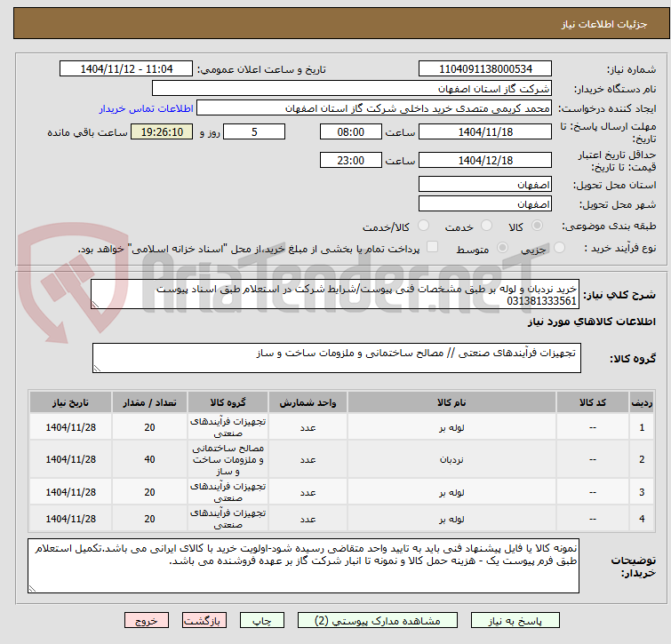Image resolution: width=671 pixels, height=644 pixels.
Task: Click quantity 40 in the نردبان row
Action: [149, 459]
